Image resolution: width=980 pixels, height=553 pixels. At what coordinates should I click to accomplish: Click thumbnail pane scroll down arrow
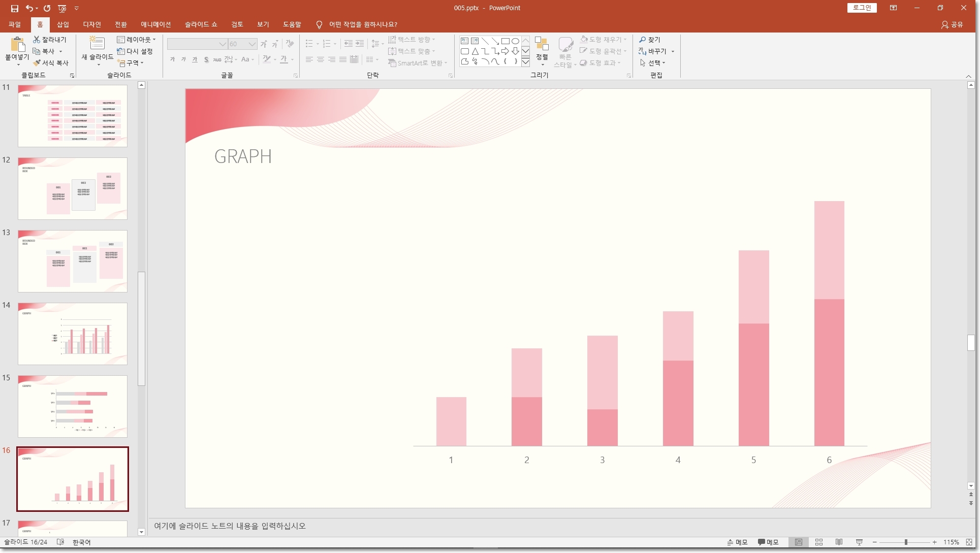[141, 532]
